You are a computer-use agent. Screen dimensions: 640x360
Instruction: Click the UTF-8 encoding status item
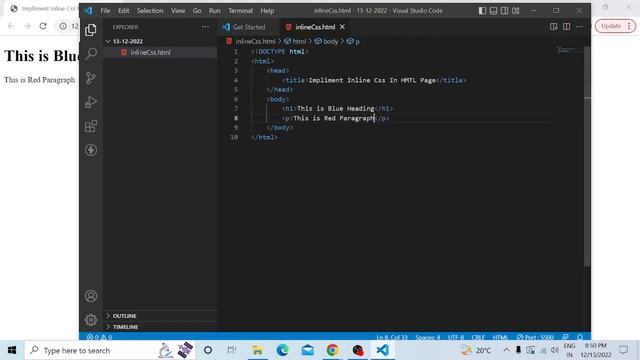[x=456, y=337]
